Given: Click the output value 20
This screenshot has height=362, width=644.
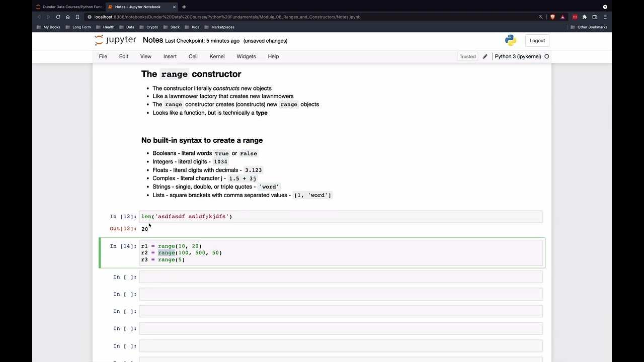Looking at the screenshot, I should pyautogui.click(x=144, y=229).
